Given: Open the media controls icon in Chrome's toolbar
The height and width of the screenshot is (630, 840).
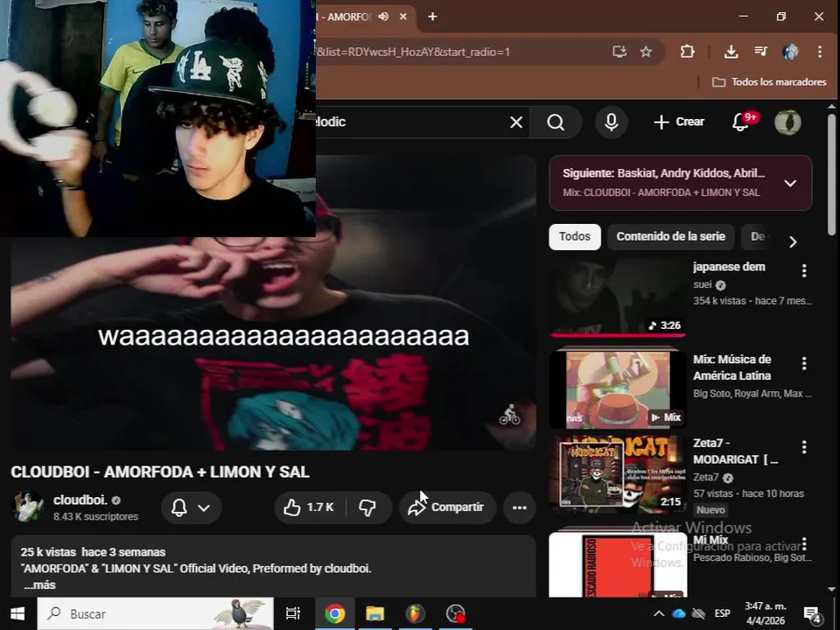Looking at the screenshot, I should pyautogui.click(x=760, y=52).
